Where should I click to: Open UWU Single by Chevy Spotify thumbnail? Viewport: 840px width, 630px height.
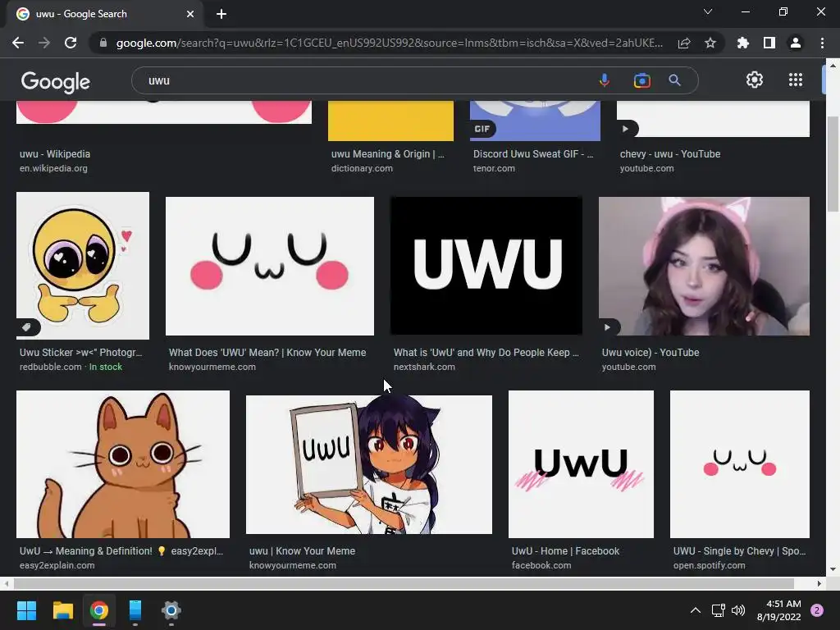739,464
